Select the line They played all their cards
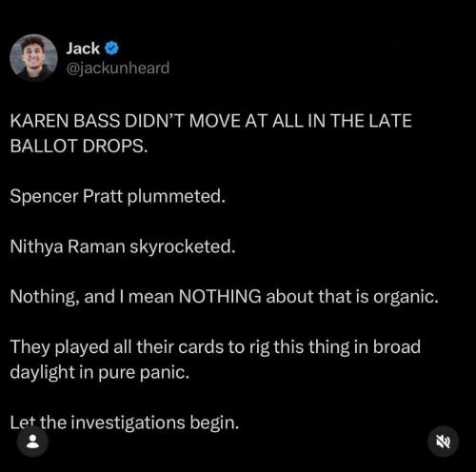476x472 pixels. (215, 346)
